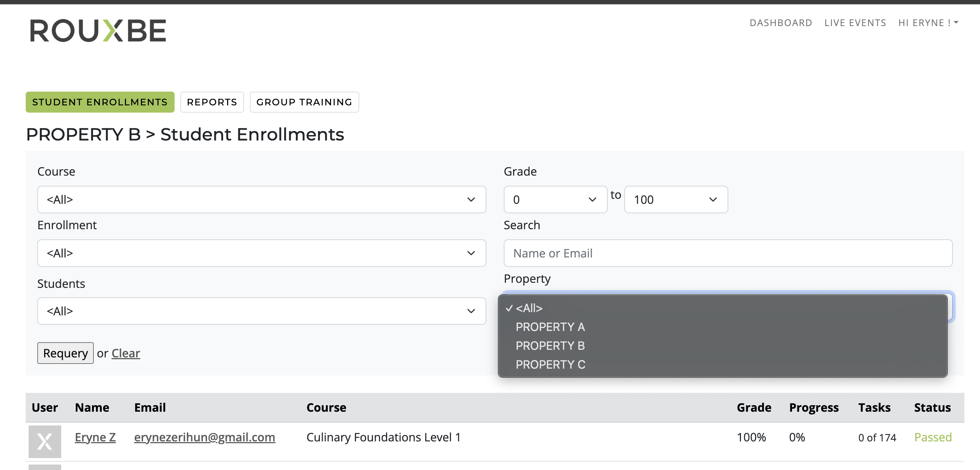Viewport: 980px width, 470px height.
Task: Expand the Students dropdown
Action: (x=261, y=311)
